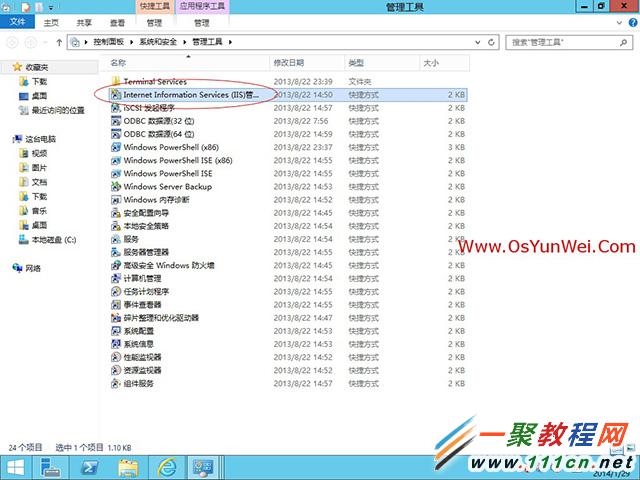This screenshot has height=480, width=640.
Task: Select ODBC 数据源(32 位) icon
Action: (116, 121)
